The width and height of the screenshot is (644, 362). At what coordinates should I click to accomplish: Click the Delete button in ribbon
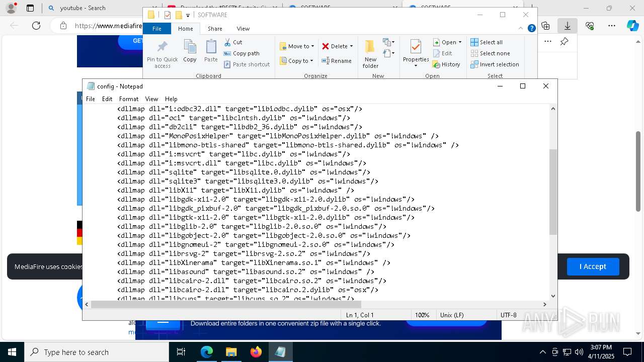335,46
